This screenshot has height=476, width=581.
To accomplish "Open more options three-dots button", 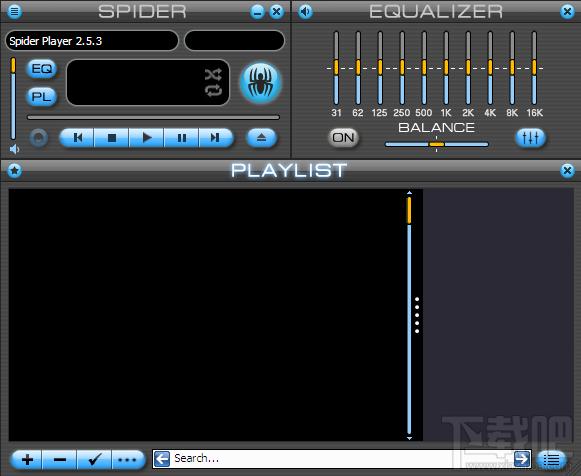I will point(128,460).
